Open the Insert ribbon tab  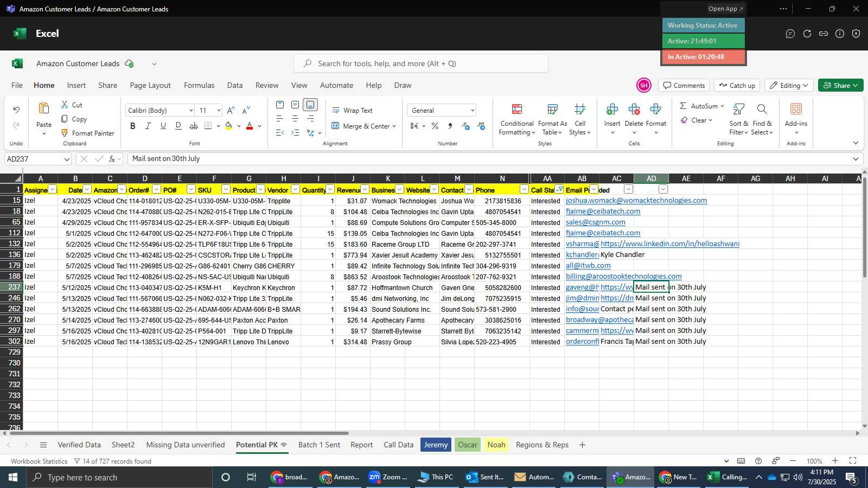coord(76,85)
